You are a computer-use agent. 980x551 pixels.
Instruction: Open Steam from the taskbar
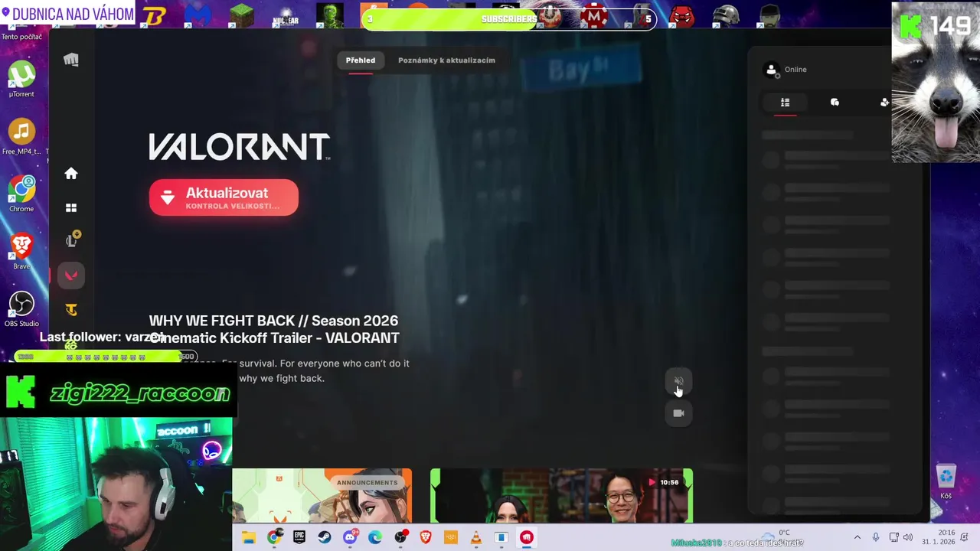point(325,538)
